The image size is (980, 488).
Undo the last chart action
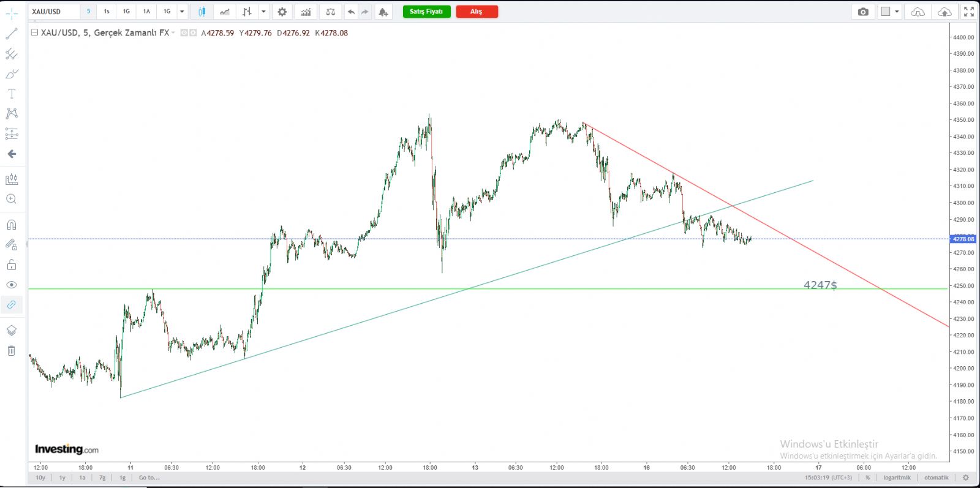coord(351,12)
